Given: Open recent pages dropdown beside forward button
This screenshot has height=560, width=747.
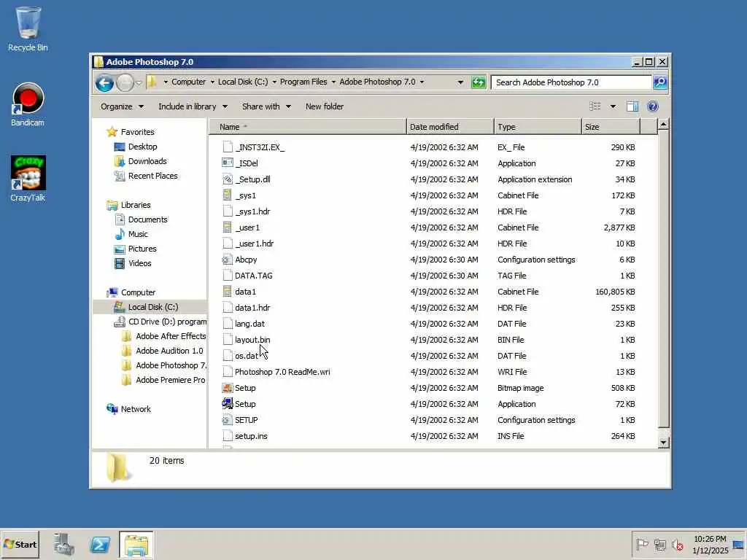Looking at the screenshot, I should [x=139, y=83].
